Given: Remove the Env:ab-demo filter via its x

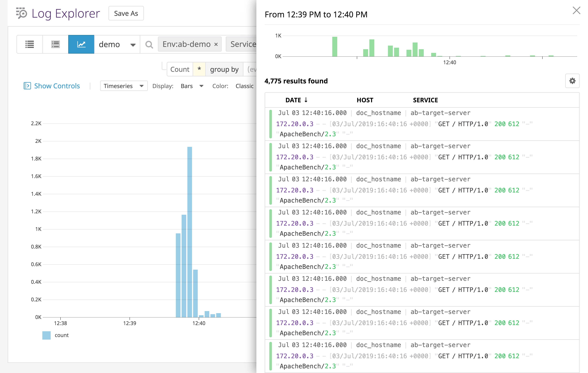Looking at the screenshot, I should click(x=216, y=44).
